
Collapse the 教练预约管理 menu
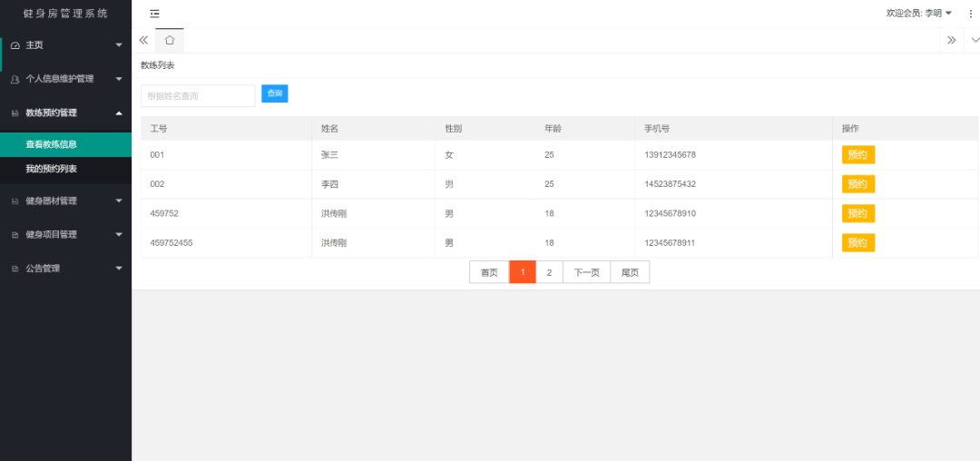pyautogui.click(x=65, y=113)
